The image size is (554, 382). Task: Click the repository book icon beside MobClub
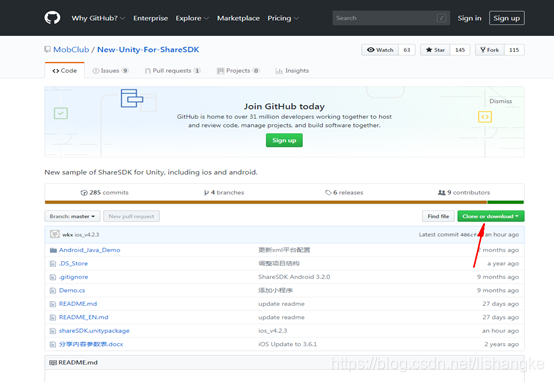pos(47,49)
